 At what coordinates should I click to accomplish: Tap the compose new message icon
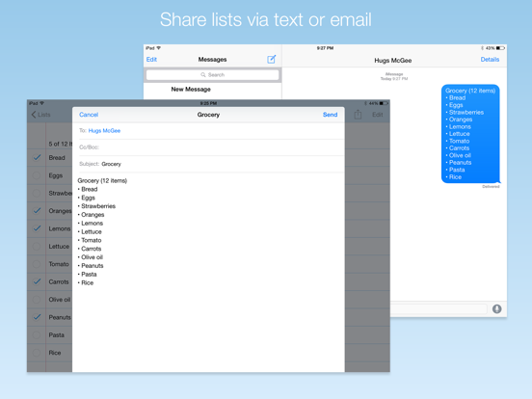pos(272,60)
